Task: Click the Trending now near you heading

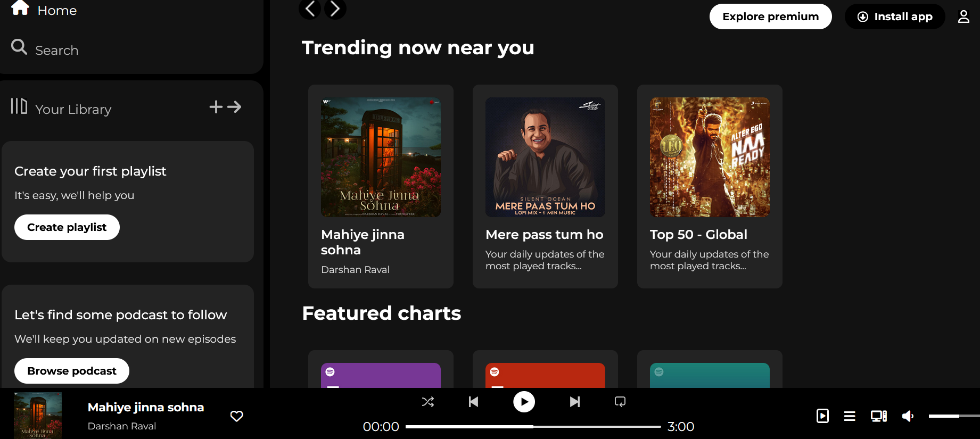Action: 418,48
